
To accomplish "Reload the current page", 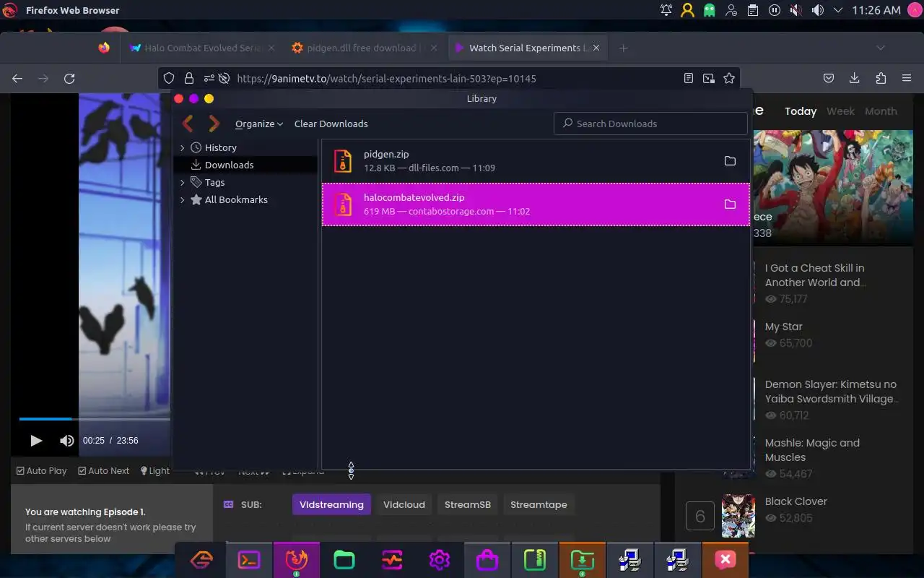I will point(69,78).
